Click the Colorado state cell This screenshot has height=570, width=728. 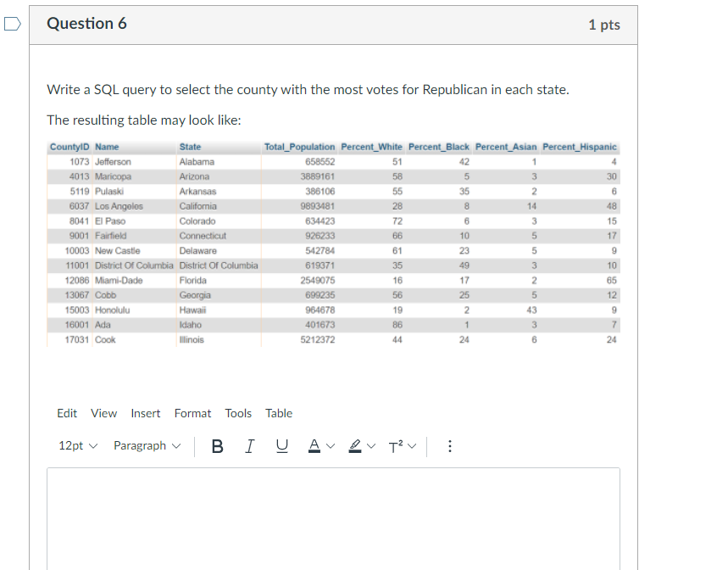(x=197, y=221)
